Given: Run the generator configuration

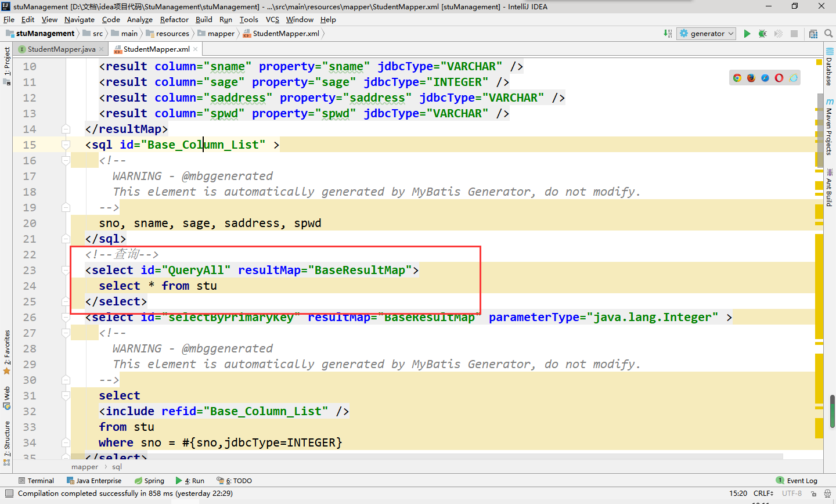Looking at the screenshot, I should [747, 34].
